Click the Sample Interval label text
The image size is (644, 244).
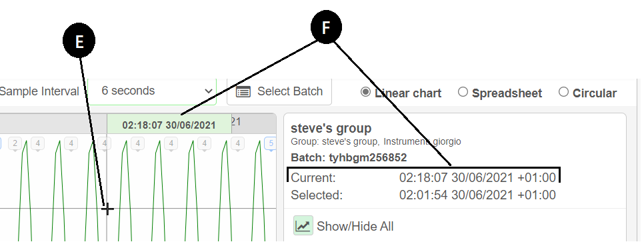[x=39, y=91]
